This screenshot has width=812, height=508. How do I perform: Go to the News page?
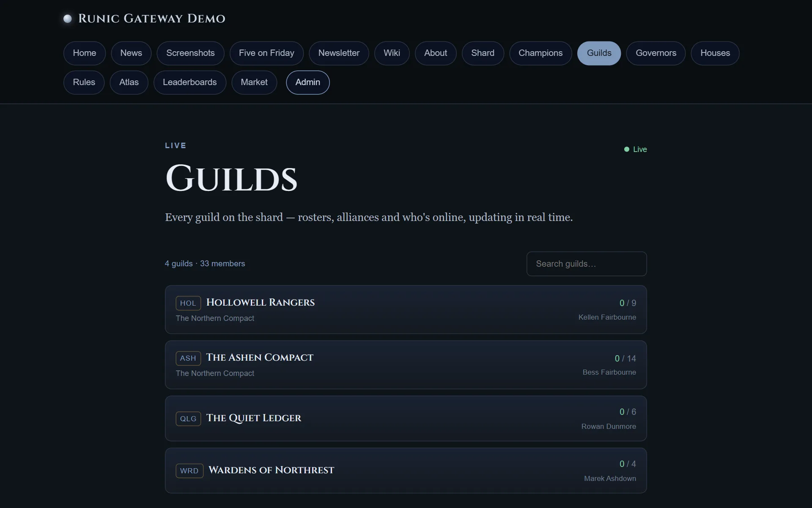(131, 53)
